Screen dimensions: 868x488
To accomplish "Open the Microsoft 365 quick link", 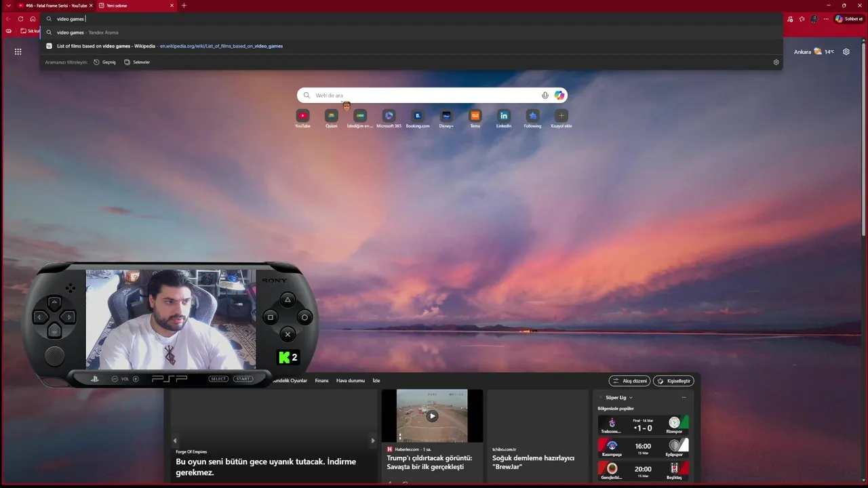I will (389, 119).
